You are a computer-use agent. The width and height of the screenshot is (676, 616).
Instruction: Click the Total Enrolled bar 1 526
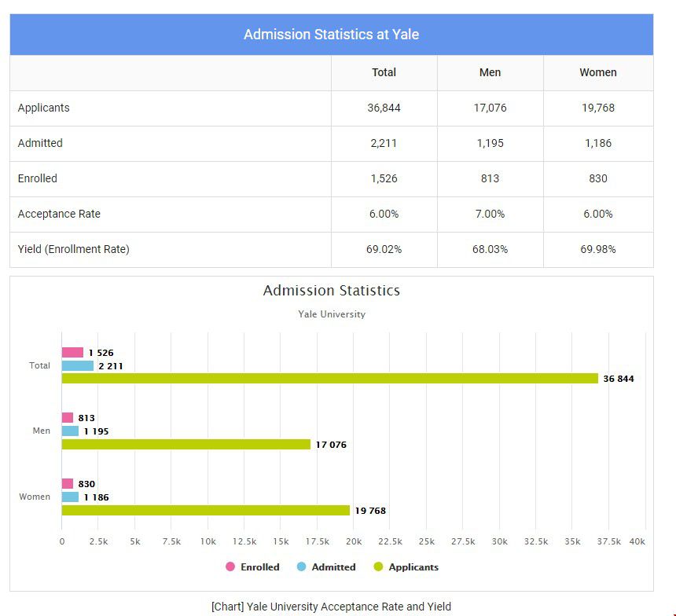click(72, 352)
